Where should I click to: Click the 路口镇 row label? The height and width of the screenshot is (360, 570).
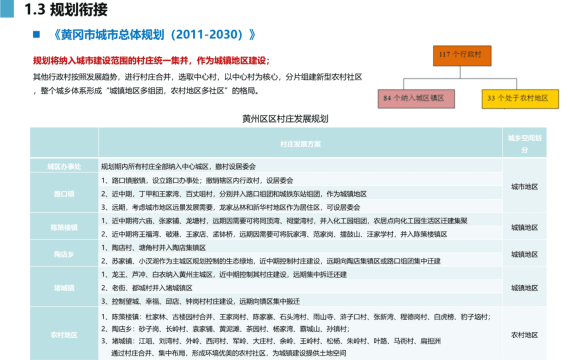pyautogui.click(x=64, y=194)
